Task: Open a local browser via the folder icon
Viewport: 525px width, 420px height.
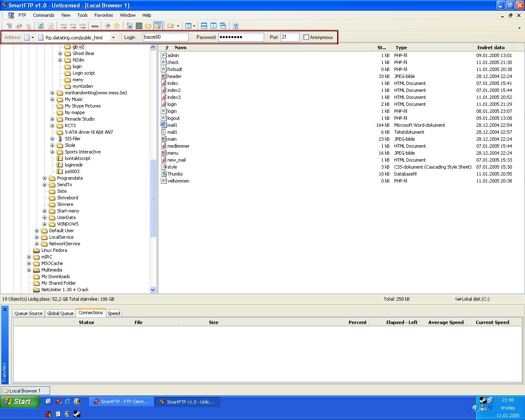Action: (148, 26)
